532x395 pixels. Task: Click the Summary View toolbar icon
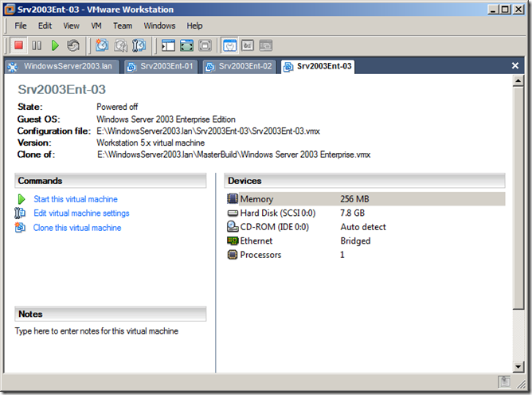click(x=229, y=45)
